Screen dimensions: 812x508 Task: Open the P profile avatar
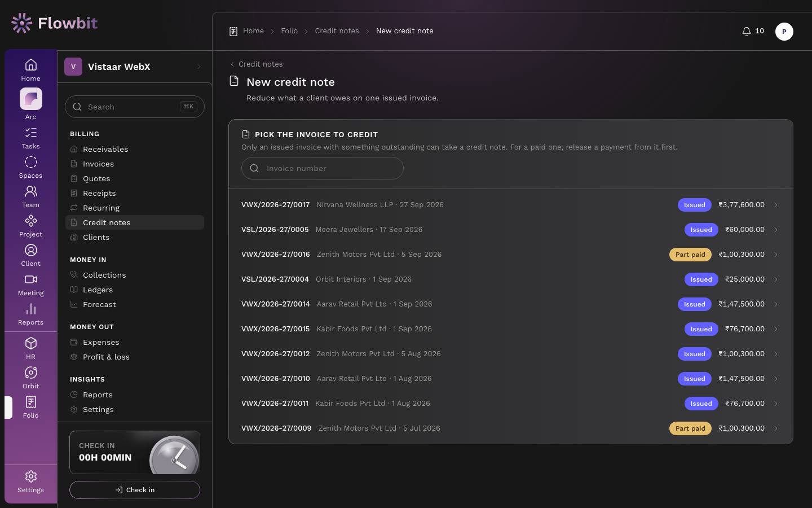(x=784, y=32)
